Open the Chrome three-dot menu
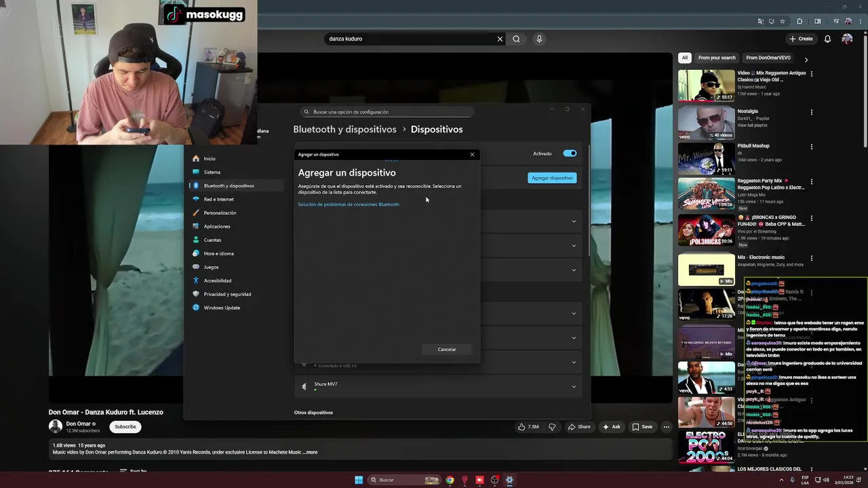This screenshot has width=868, height=488. (860, 21)
